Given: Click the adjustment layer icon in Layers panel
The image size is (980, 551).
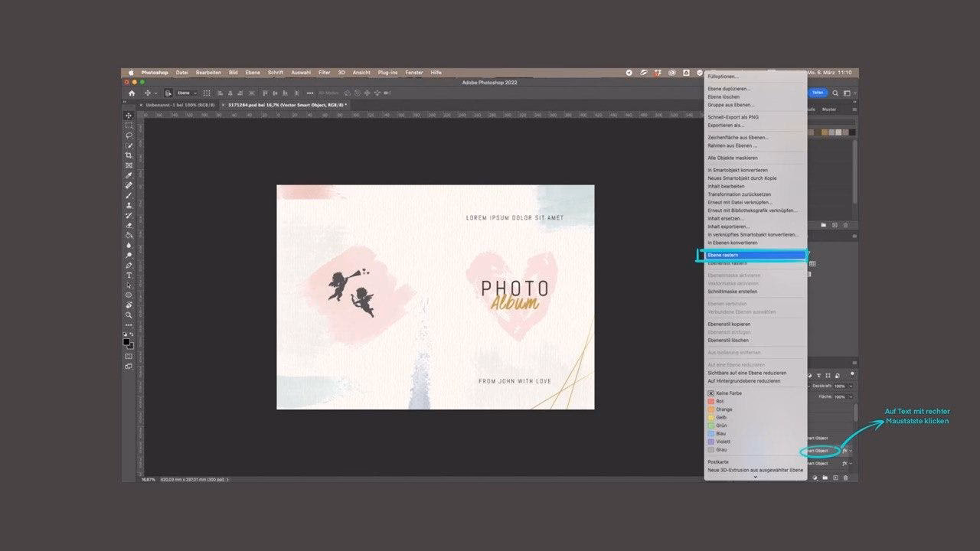Looking at the screenshot, I should tap(815, 478).
